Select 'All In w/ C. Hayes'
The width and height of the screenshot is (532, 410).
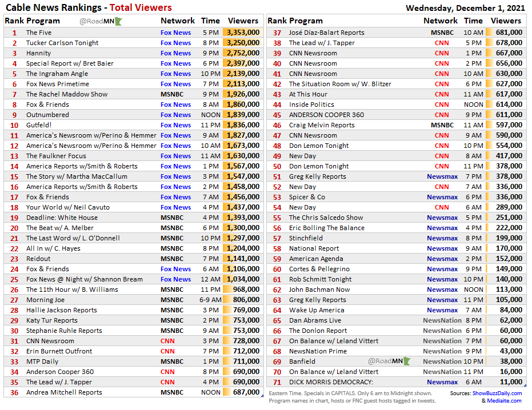53,248
